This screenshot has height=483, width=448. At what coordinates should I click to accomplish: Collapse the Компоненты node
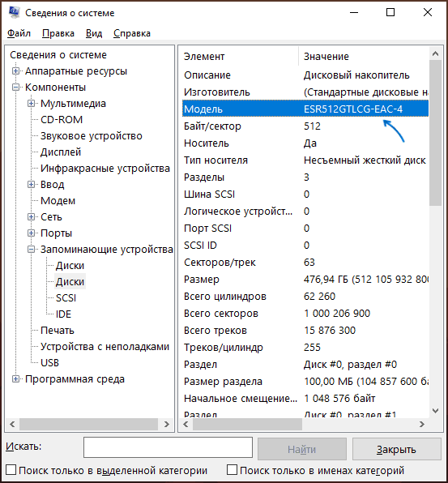(15, 88)
